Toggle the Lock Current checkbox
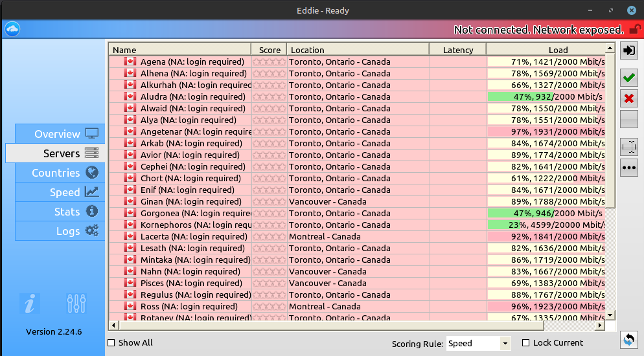 point(525,343)
